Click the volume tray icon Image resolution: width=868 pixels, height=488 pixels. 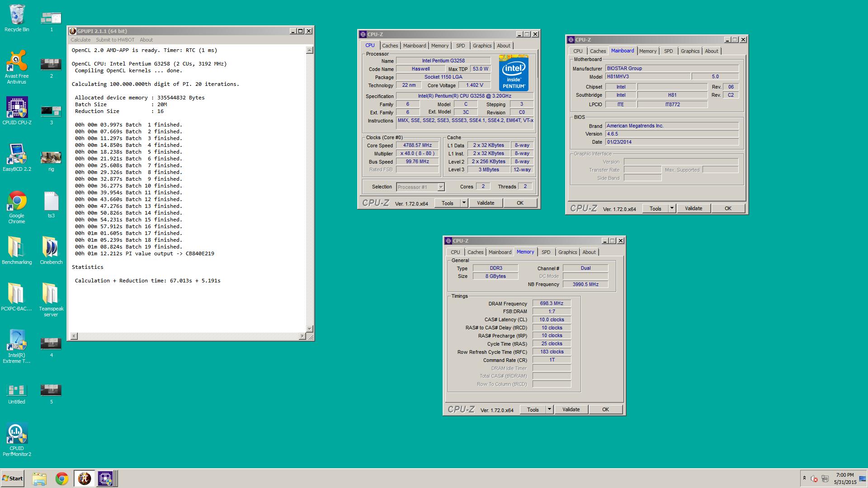tap(814, 479)
